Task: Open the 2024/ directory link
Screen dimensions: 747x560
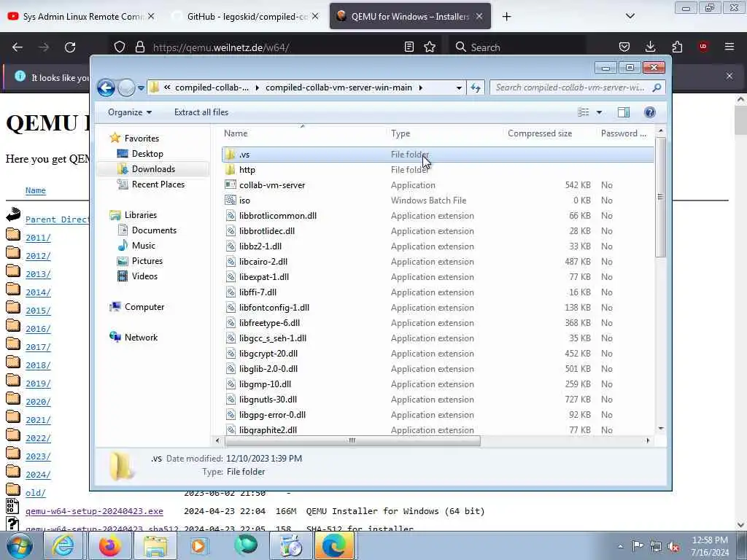Action: pyautogui.click(x=38, y=475)
